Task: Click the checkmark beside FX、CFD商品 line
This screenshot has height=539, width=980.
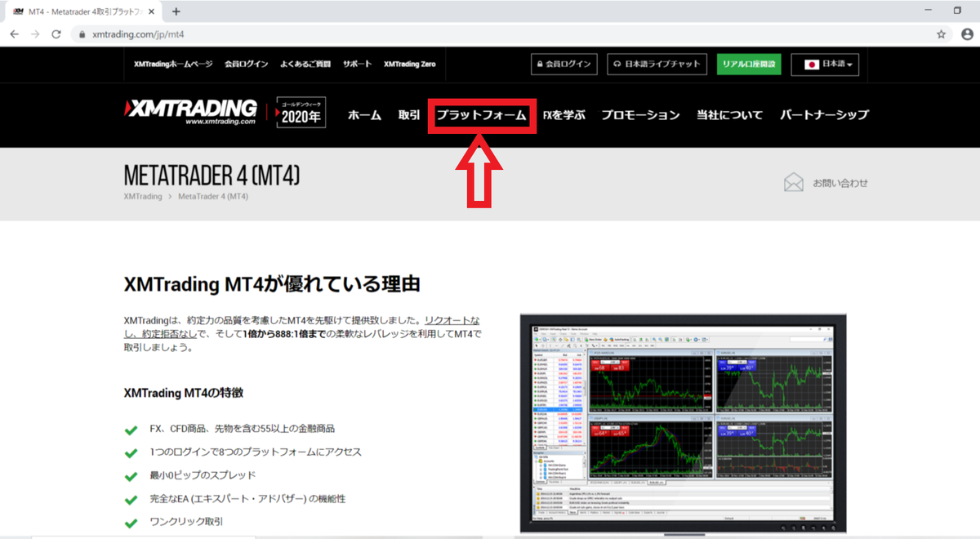Action: [131, 430]
